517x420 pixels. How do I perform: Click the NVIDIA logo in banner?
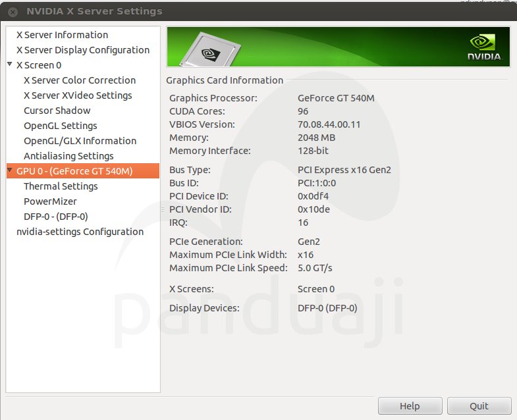484,47
